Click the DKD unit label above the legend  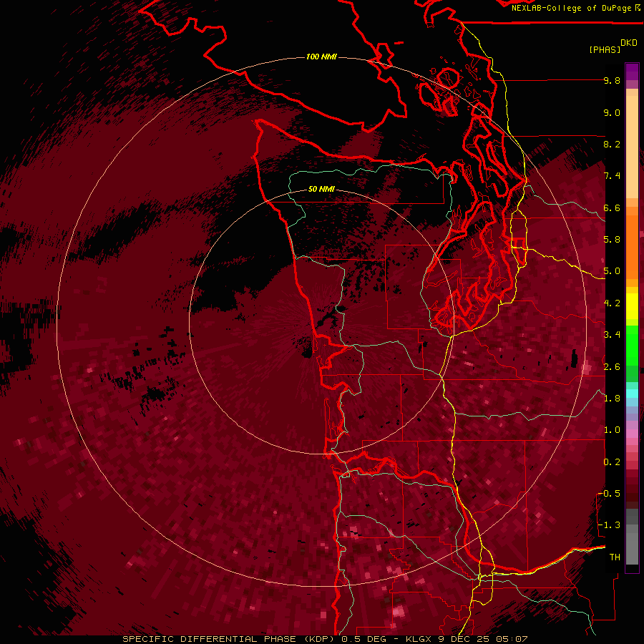tap(629, 43)
